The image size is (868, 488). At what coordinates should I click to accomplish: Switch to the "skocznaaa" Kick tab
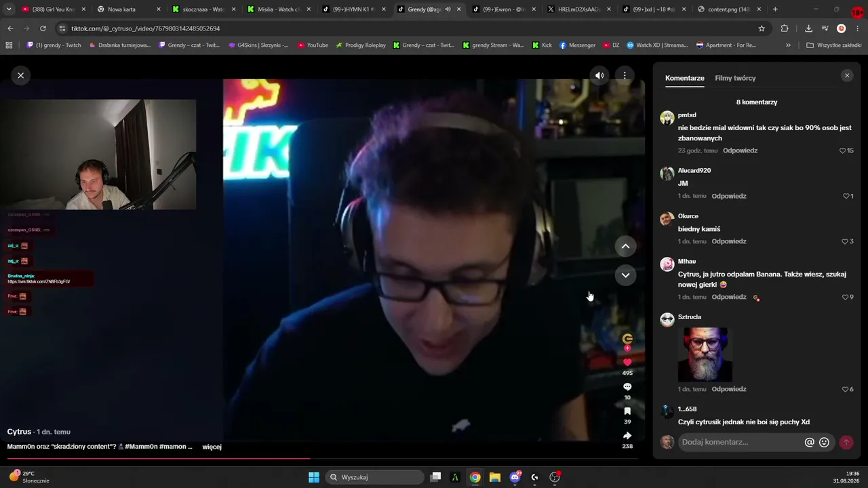coord(202,9)
